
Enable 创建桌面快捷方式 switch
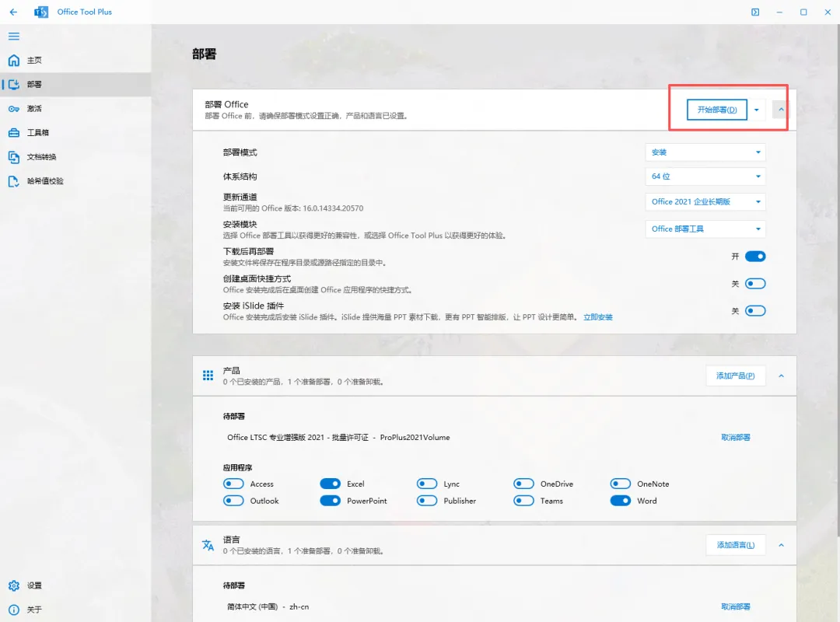pos(755,284)
